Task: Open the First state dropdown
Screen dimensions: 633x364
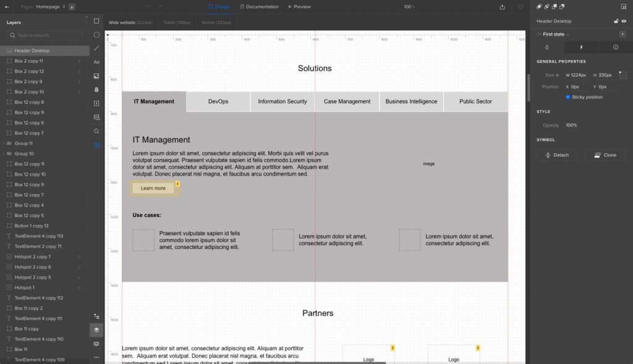Action: tap(556, 35)
